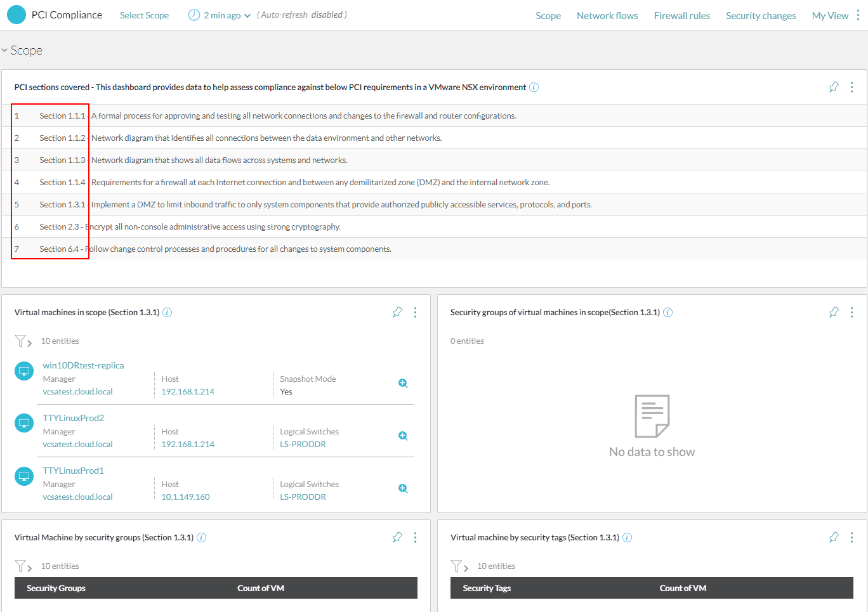Open the clock time range icon
The width and height of the screenshot is (868, 612).
coord(194,15)
